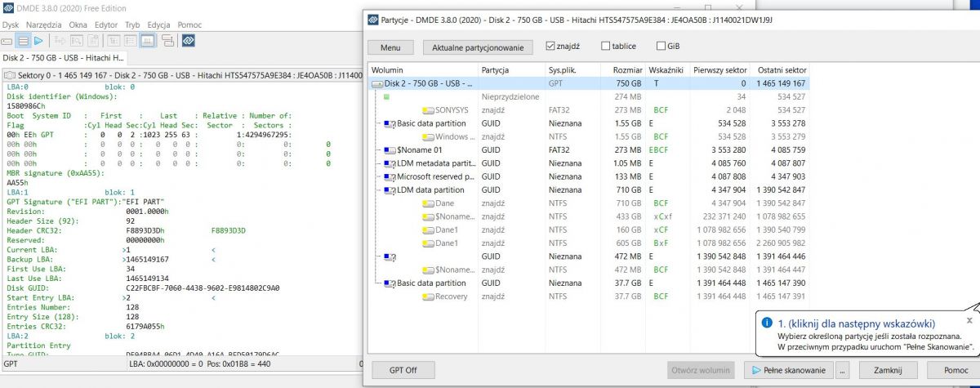Viewport: 980px width, 388px height.
Task: Select the $Noname 433 GB NTFS row
Action: 590,216
